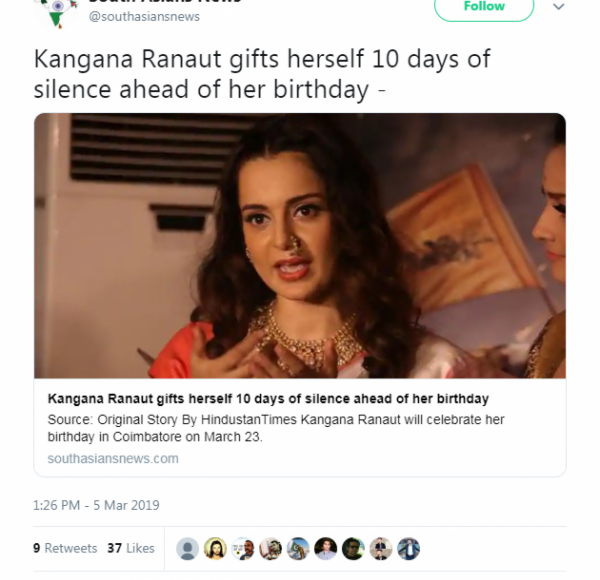View the 37 Likes list
The image size is (600, 580).
[x=131, y=548]
